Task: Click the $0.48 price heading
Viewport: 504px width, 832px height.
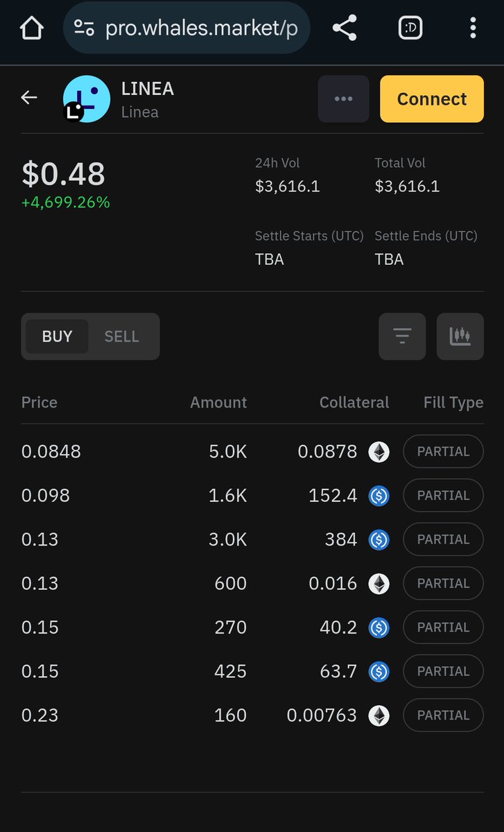Action: (x=63, y=173)
